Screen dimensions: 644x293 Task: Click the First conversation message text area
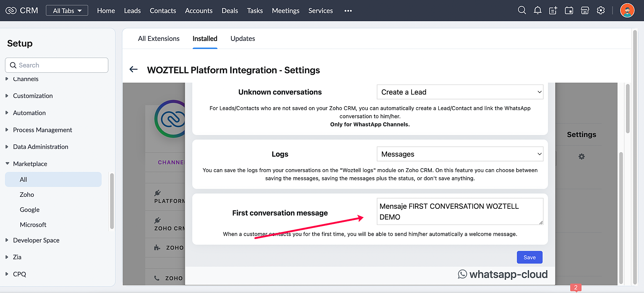(x=460, y=211)
